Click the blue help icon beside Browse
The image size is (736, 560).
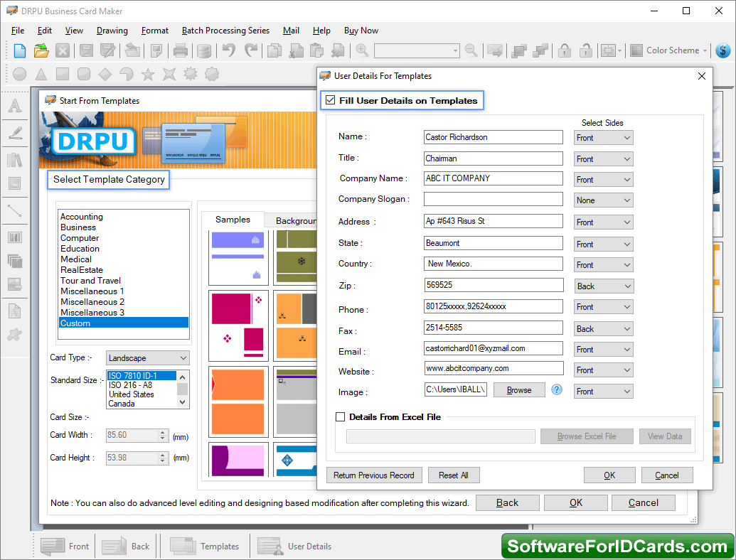pos(557,389)
